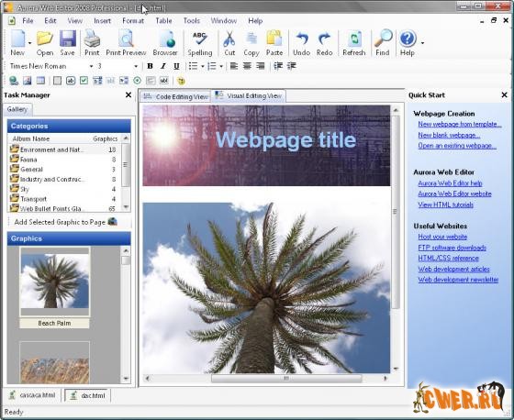The image size is (514, 420).
Task: Click the Categories list scroll down arrow
Action: 126,206
